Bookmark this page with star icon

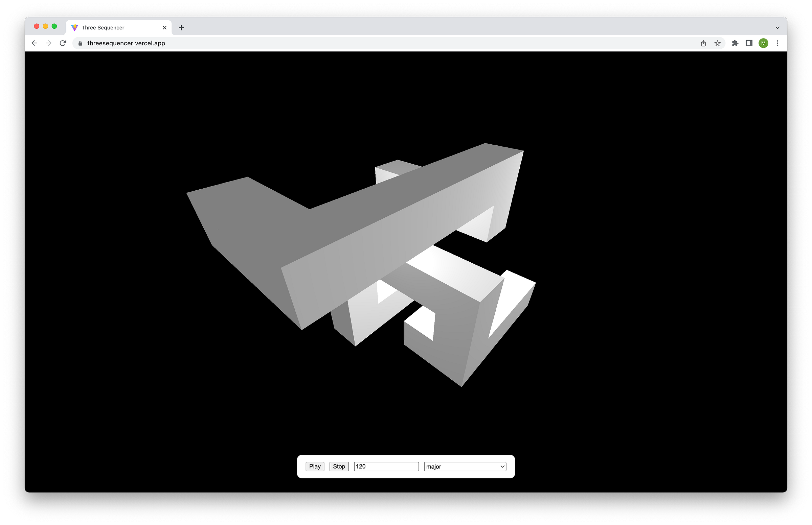coord(718,43)
